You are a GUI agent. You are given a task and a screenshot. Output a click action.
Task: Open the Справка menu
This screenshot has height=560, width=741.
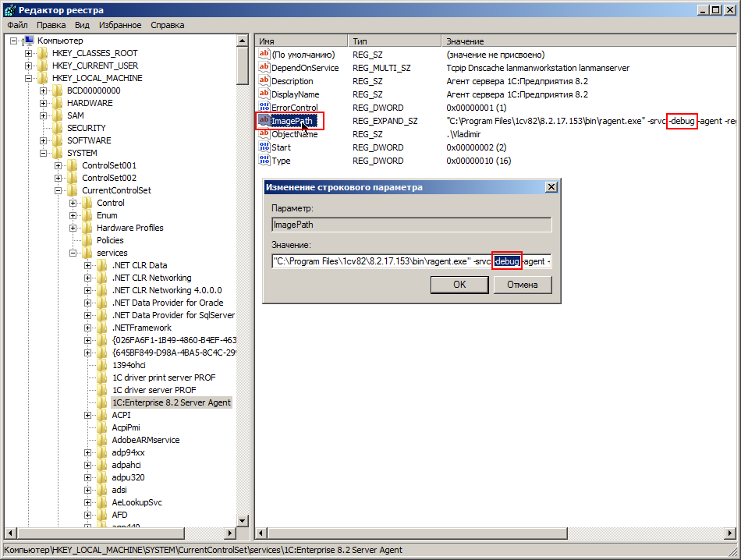(x=167, y=25)
